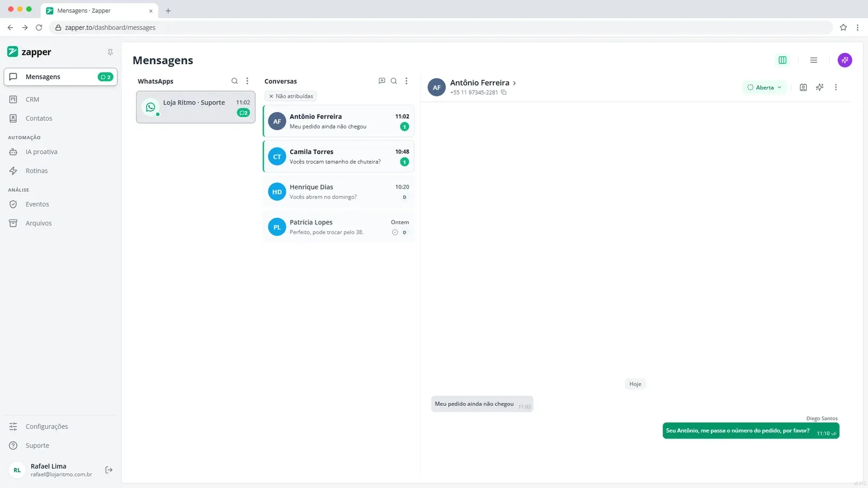
Task: Log out using the exit icon
Action: pyautogui.click(x=109, y=470)
